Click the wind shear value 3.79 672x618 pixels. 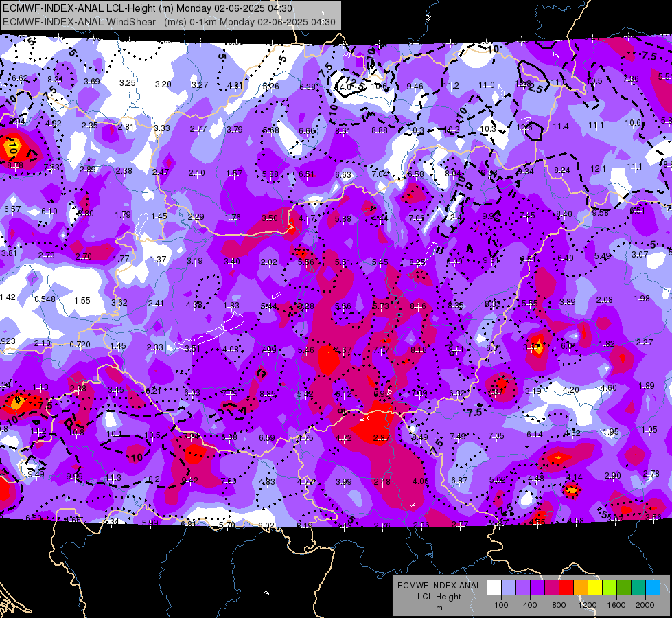point(235,130)
